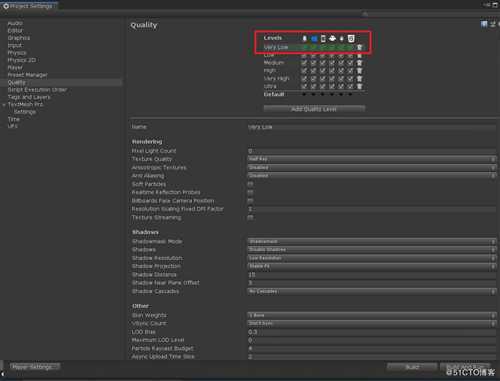Toggle Medium checkbox under the HTML5 column
This screenshot has height=381, width=500.
[350, 63]
